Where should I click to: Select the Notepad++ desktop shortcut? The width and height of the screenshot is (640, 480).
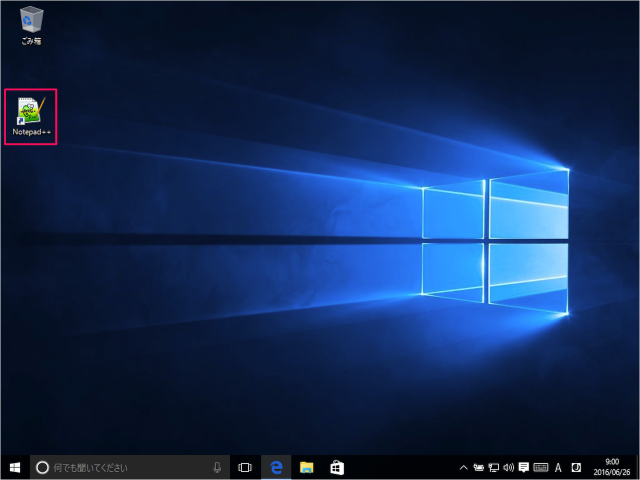31,116
